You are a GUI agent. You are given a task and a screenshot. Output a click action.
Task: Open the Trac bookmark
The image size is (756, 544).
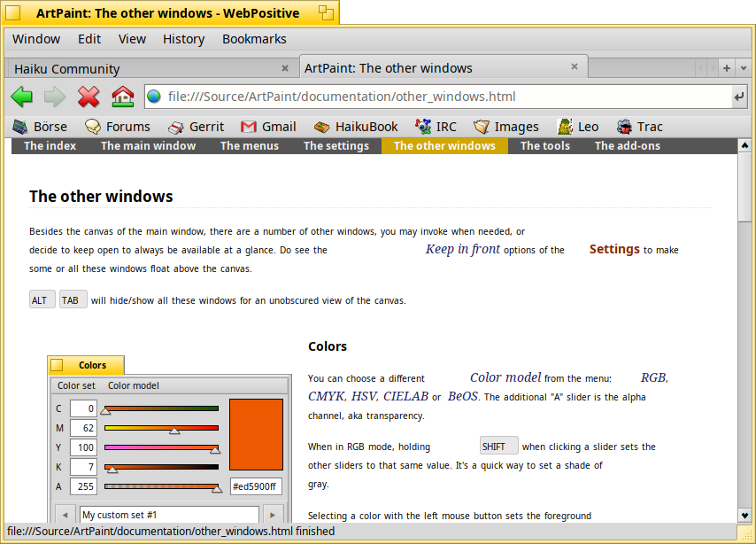639,127
